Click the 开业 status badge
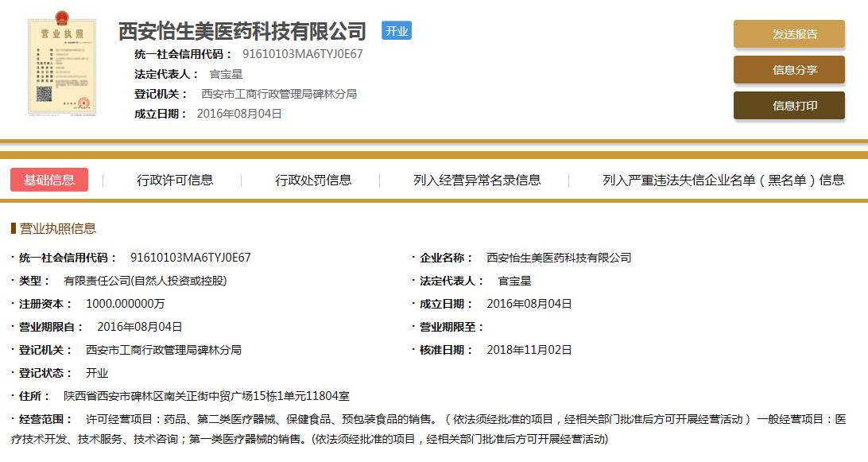 [397, 30]
